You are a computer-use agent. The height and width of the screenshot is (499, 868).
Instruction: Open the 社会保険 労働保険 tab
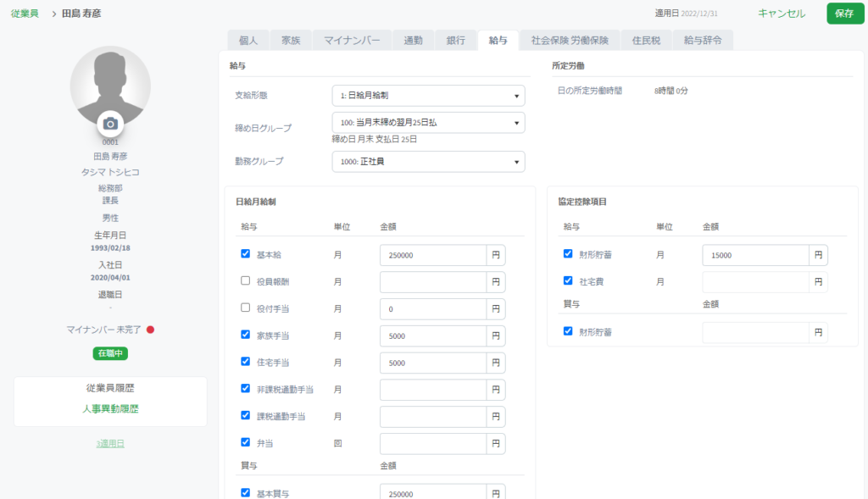(570, 41)
